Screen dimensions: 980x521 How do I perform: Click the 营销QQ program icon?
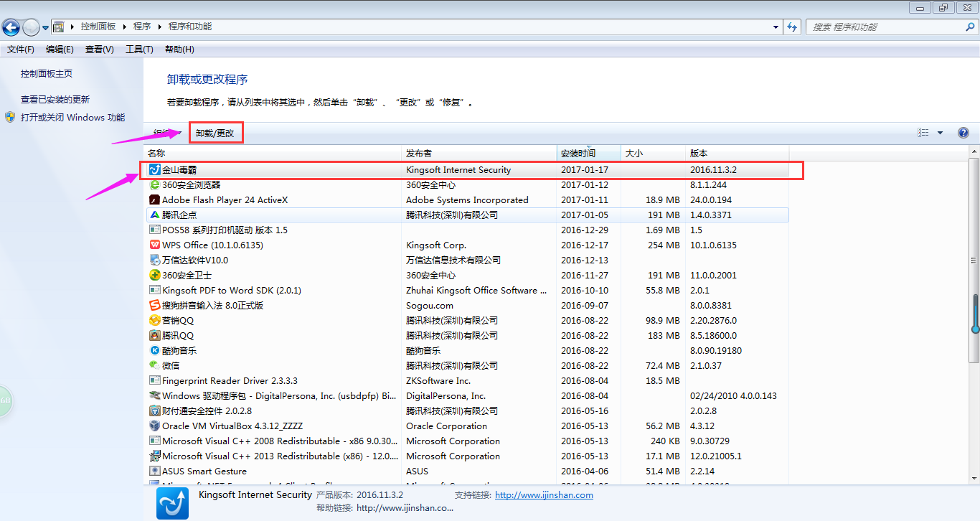154,321
